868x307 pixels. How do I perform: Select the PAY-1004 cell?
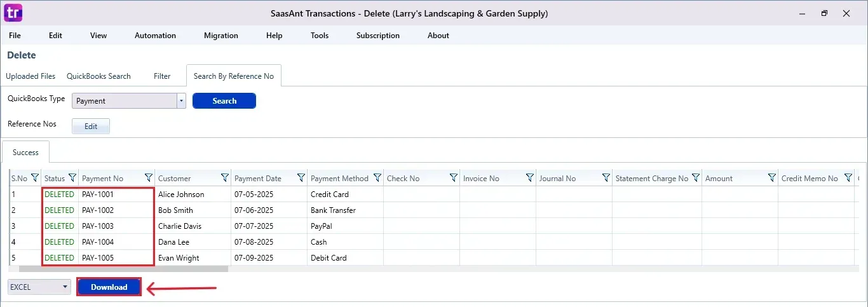pyautogui.click(x=116, y=242)
